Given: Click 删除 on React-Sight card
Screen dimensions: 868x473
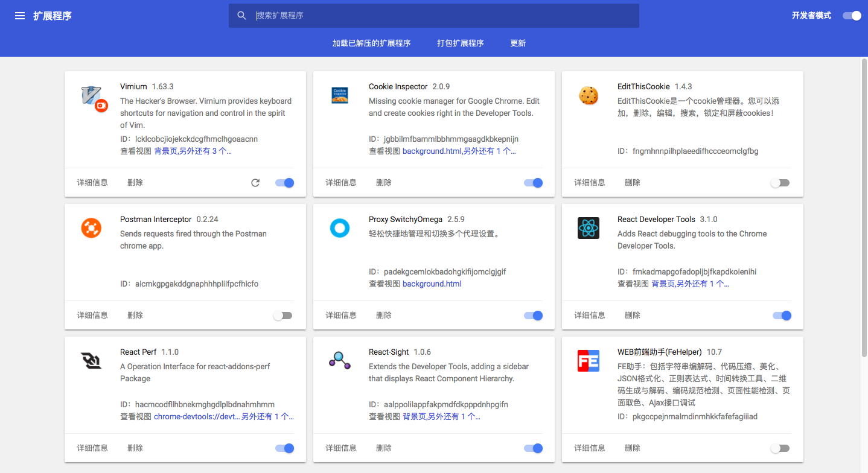Looking at the screenshot, I should (384, 448).
